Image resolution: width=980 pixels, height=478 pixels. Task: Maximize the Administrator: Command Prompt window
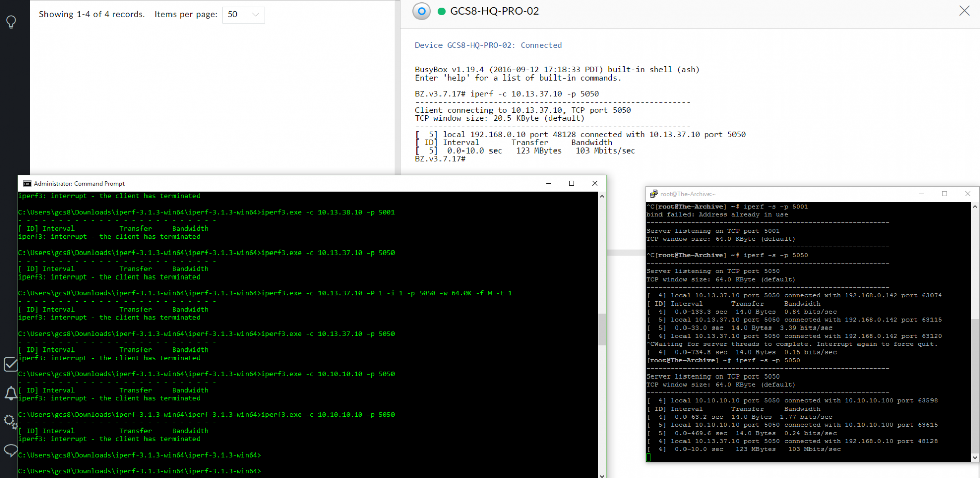pos(572,184)
